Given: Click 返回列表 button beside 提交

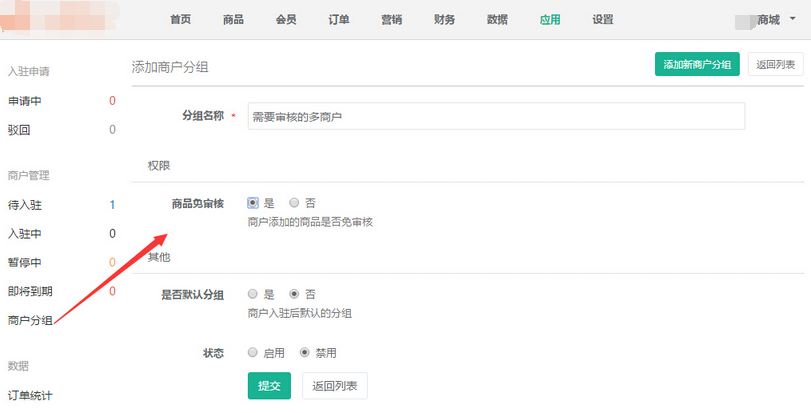Looking at the screenshot, I should 335,385.
